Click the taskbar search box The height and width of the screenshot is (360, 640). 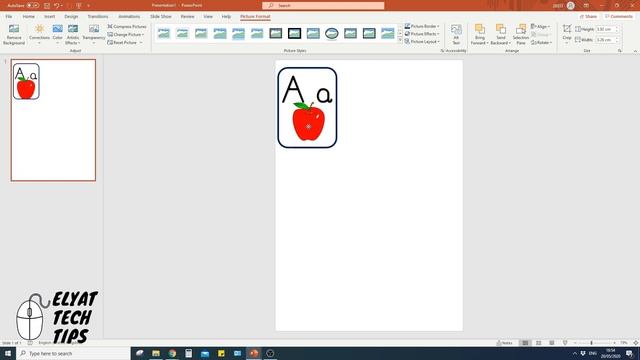[73, 353]
